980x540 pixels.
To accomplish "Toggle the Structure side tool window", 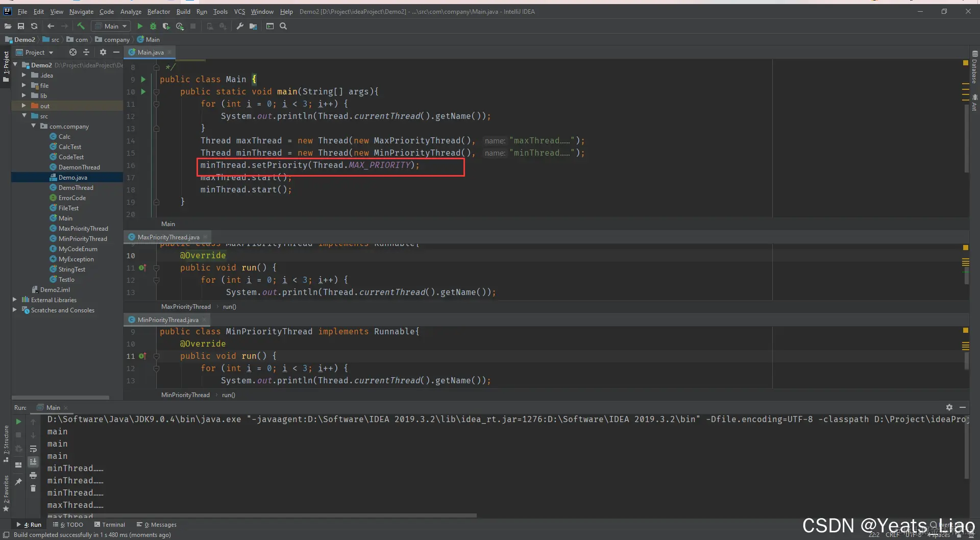I will [6, 444].
